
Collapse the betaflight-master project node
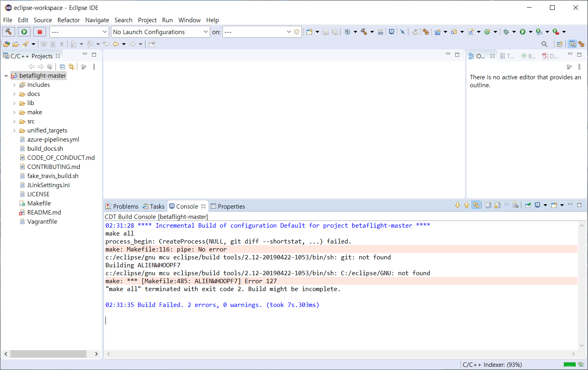6,76
